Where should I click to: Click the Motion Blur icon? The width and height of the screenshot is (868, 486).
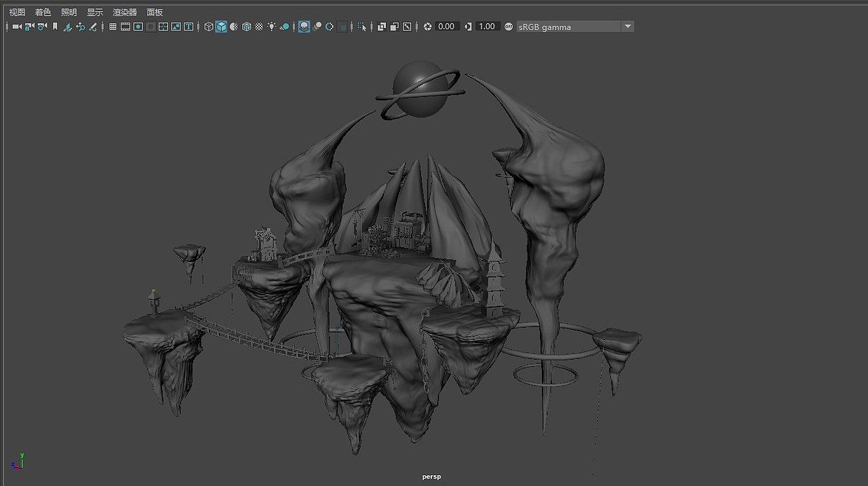317,26
